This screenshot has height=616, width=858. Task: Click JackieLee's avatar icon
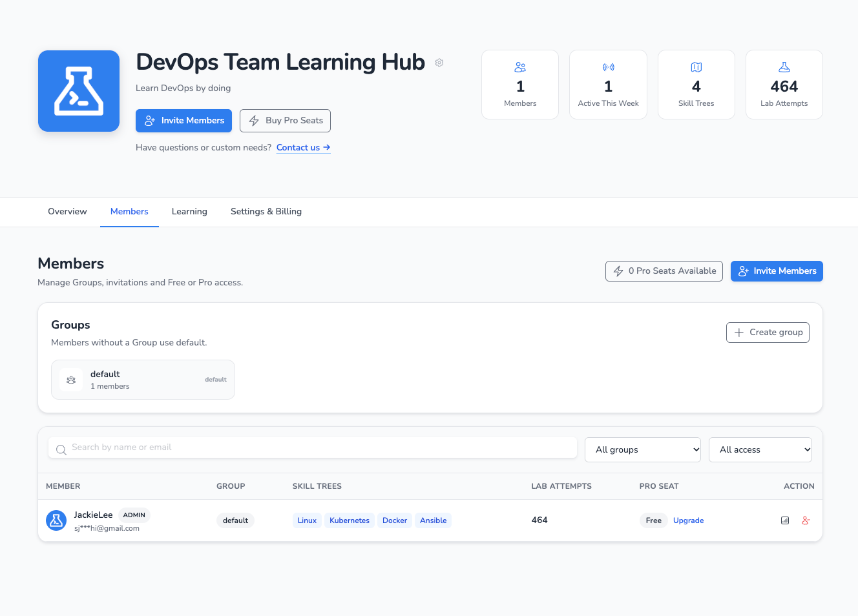pos(56,520)
